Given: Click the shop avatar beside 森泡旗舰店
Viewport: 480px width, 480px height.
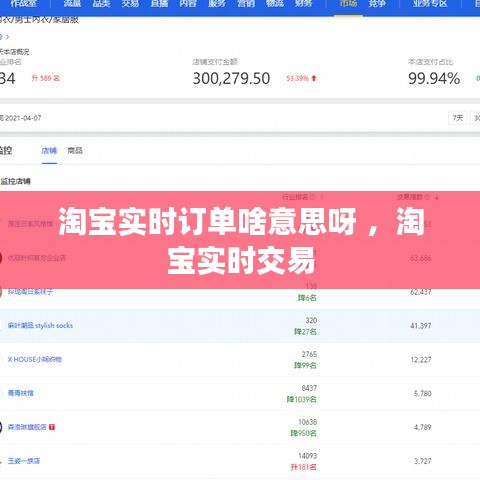Looking at the screenshot, I should 1,427.
